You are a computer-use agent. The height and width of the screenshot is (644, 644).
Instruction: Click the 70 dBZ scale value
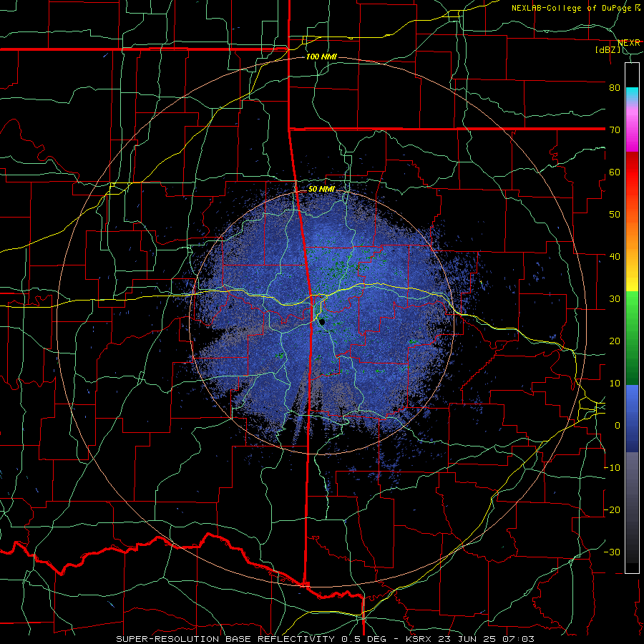point(615,130)
